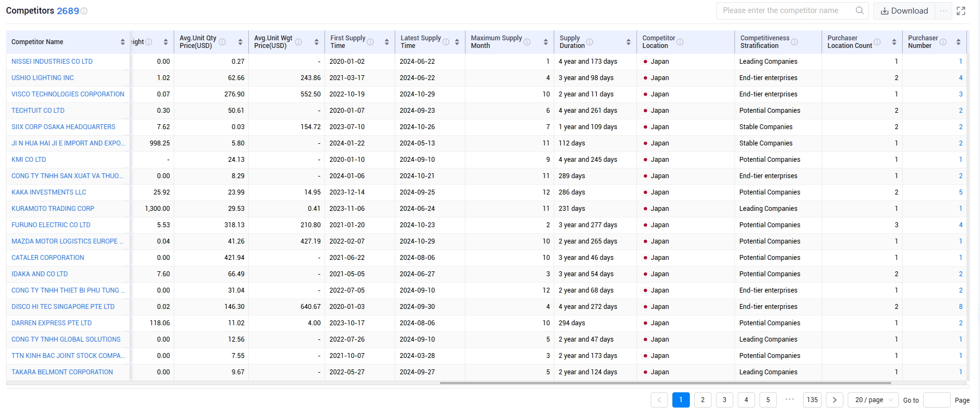Image resolution: width=980 pixels, height=413 pixels.
Task: Open DISCO HI TEC SINGAPORE PTE LTD link
Action: 63,307
